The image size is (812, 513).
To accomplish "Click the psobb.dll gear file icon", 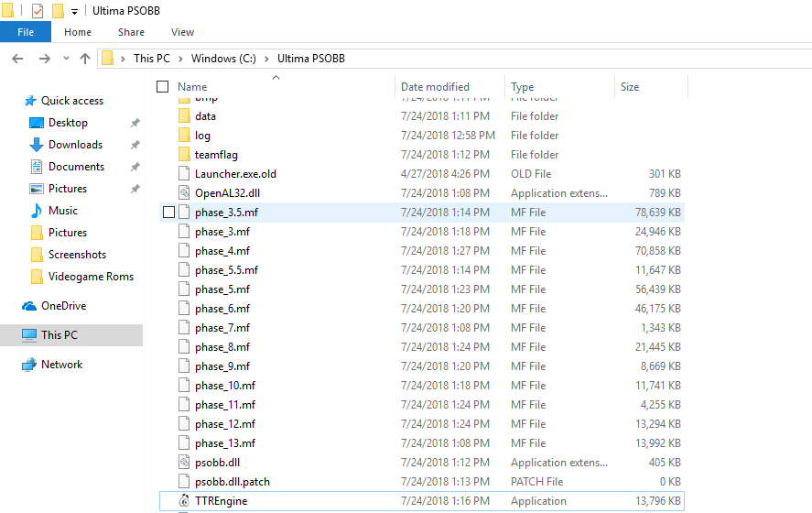I will (184, 463).
